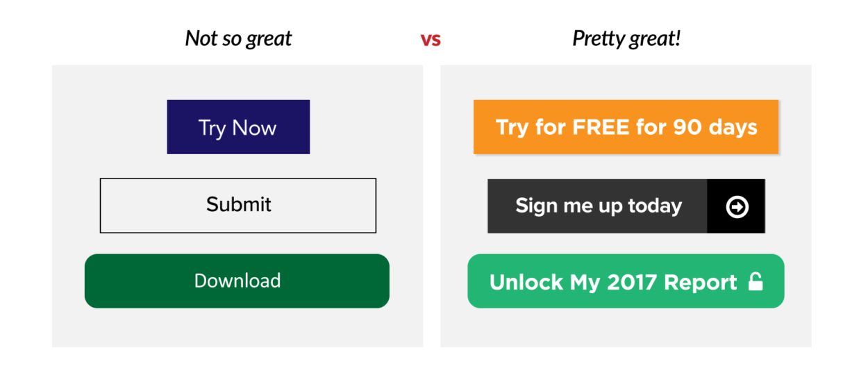This screenshot has height=382, width=868.
Task: Click the right-arrow circle icon
Action: (737, 206)
